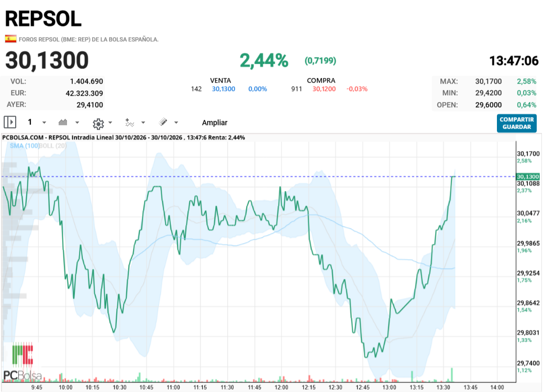
Task: Click the 29,7400 price axis label
Action: tap(528, 363)
